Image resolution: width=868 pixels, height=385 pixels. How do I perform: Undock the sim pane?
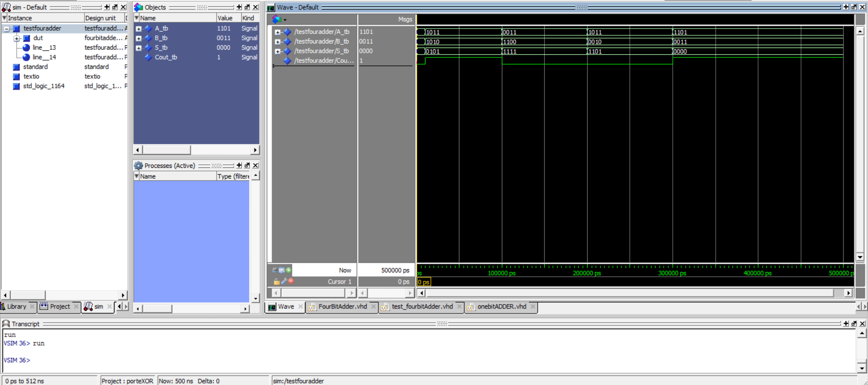pyautogui.click(x=115, y=7)
